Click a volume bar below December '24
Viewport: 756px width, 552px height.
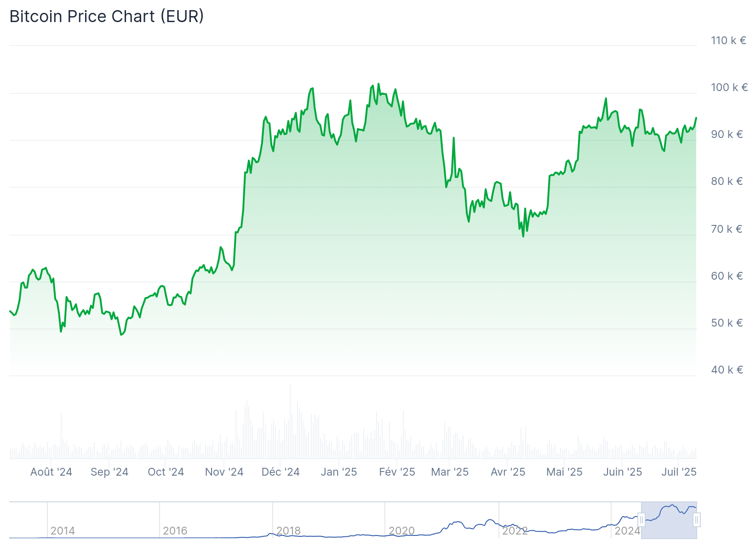tap(281, 437)
